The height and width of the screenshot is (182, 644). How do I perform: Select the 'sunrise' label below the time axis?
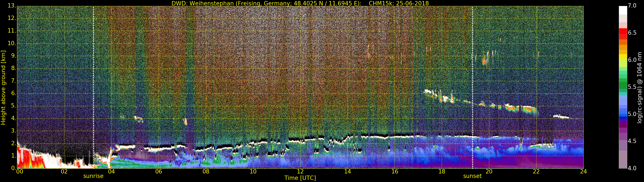(x=93, y=176)
